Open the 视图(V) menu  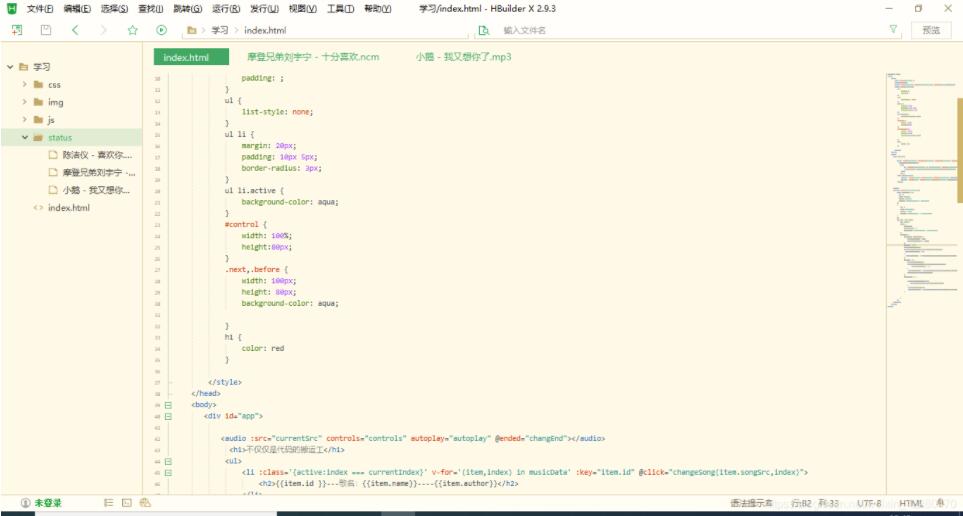(303, 9)
